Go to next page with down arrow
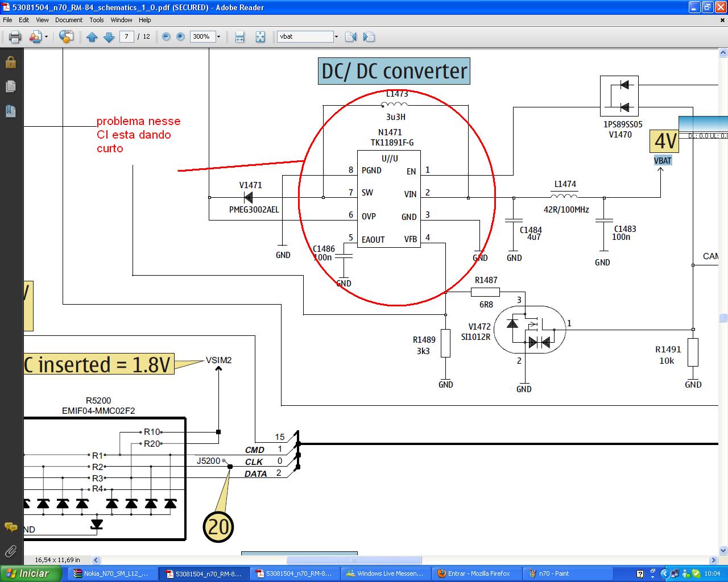The height and width of the screenshot is (582, 728). (109, 37)
